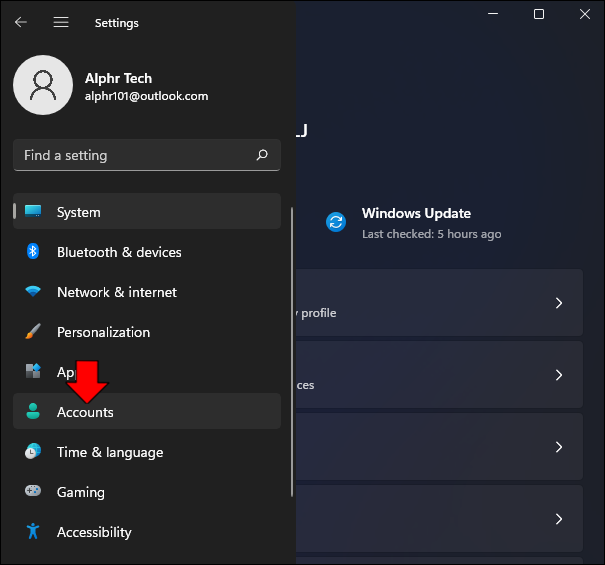This screenshot has width=605, height=565.
Task: Click the search magnifier icon
Action: pyautogui.click(x=262, y=155)
